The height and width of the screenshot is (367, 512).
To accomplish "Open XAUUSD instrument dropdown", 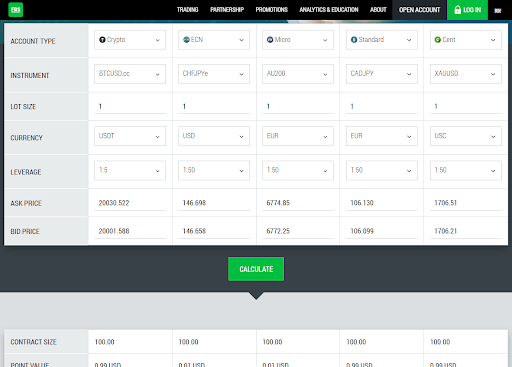I will [x=466, y=74].
